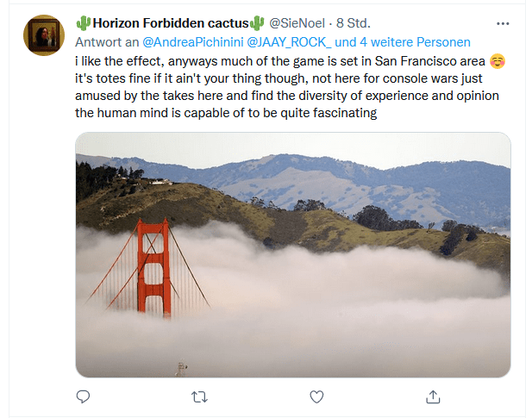This screenshot has width=532, height=418.
Task: Click the cactus emoji before the display name
Action: (x=83, y=22)
